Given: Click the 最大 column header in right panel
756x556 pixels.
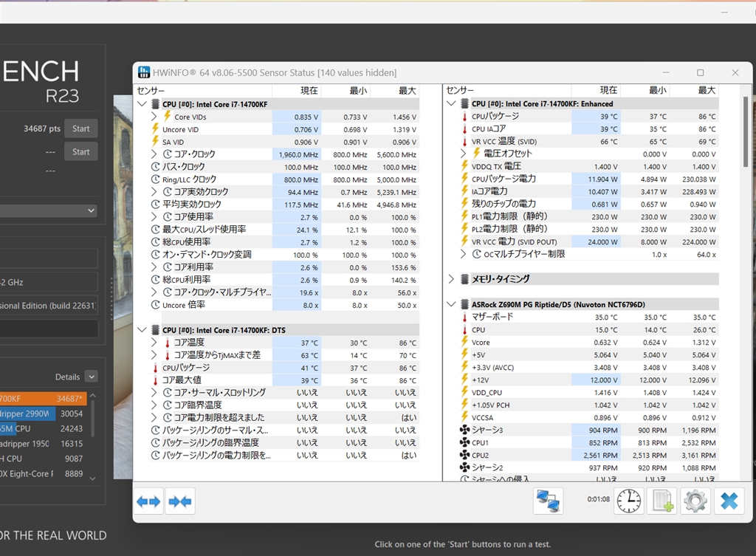Looking at the screenshot, I should pyautogui.click(x=706, y=91).
